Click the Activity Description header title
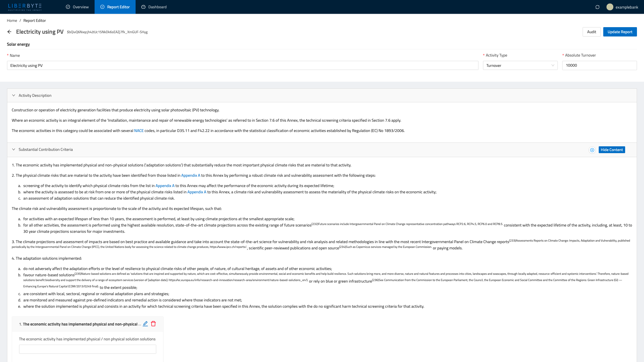Viewport: 644px width, 362px height. click(35, 96)
